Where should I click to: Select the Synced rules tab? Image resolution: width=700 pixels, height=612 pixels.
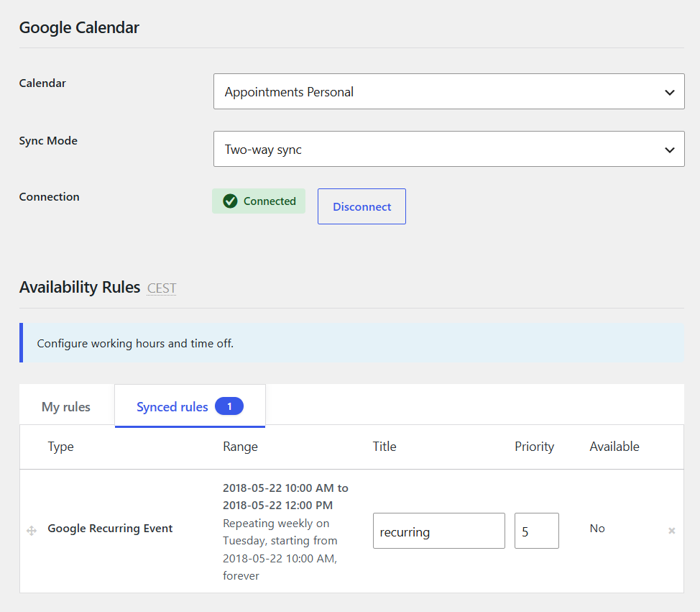pyautogui.click(x=190, y=406)
